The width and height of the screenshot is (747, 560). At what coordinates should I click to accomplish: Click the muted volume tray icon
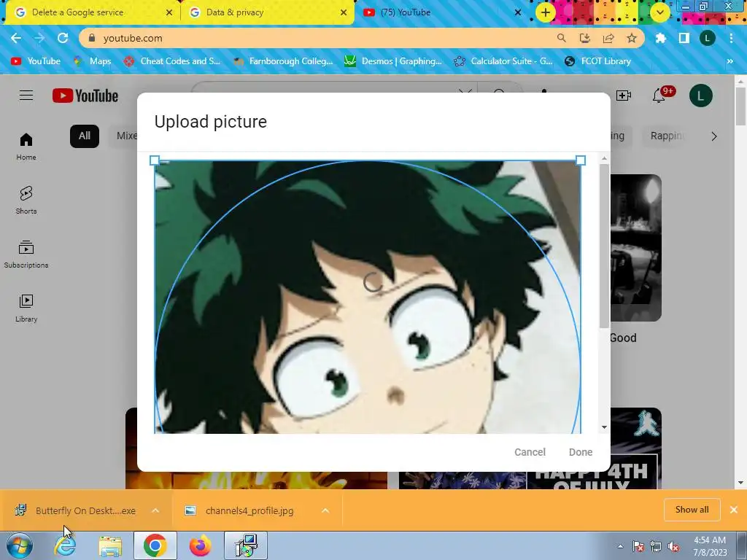(x=673, y=546)
